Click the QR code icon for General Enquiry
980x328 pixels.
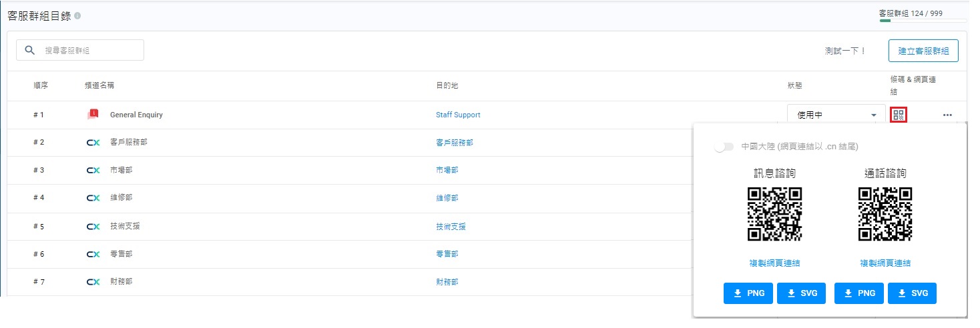tap(899, 115)
